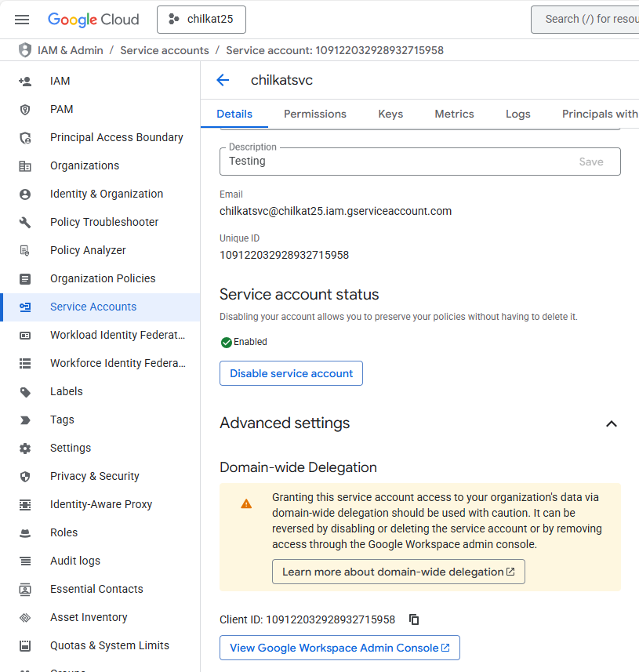Click the Disable service account button
The width and height of the screenshot is (639, 672).
click(291, 373)
